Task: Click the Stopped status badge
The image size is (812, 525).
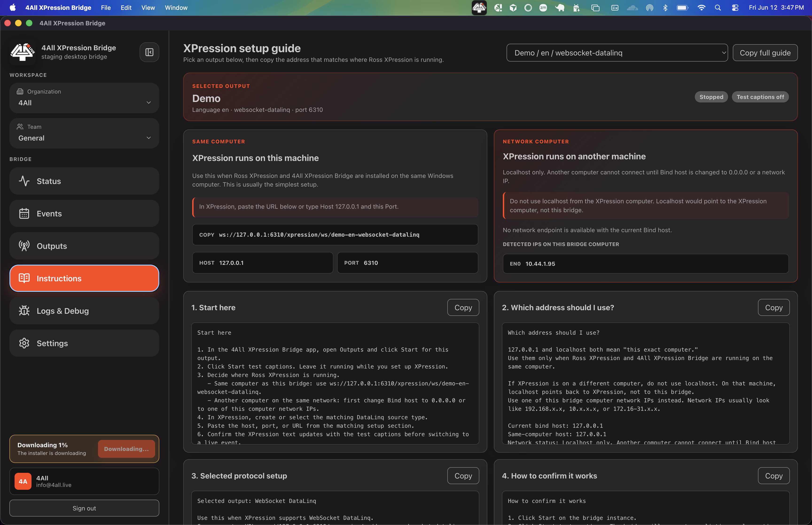Action: [711, 97]
